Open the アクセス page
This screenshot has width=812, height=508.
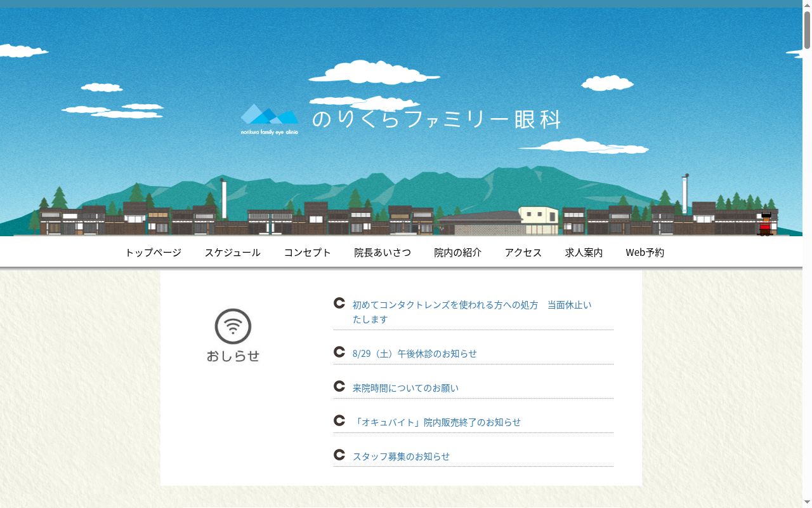(x=523, y=253)
